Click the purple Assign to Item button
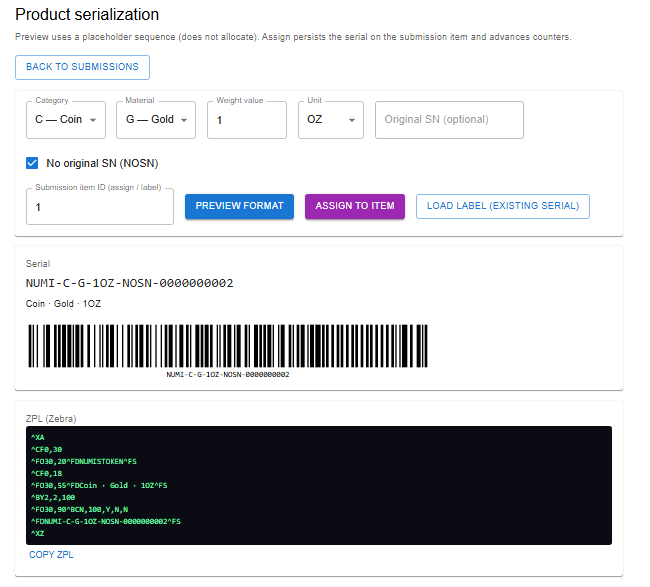 [x=355, y=206]
